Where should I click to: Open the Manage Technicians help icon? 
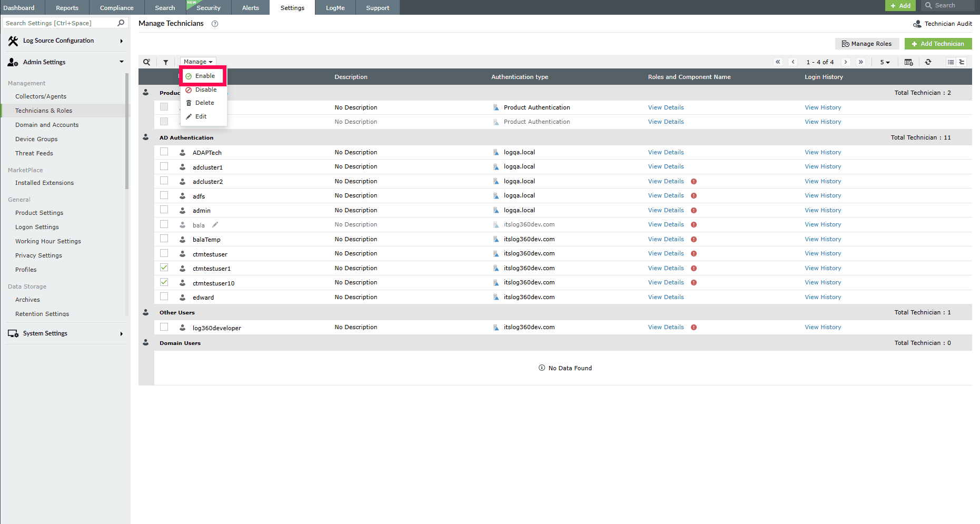point(215,24)
